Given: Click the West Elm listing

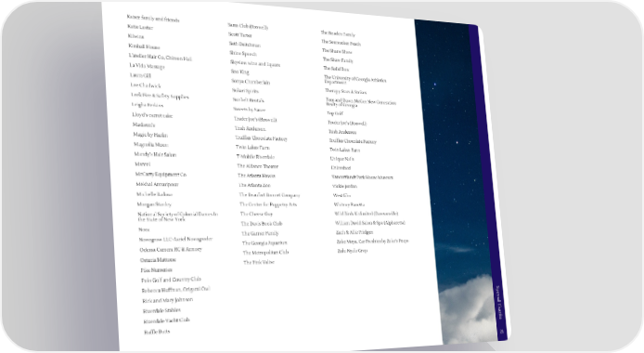Looking at the screenshot, I should (x=341, y=196).
